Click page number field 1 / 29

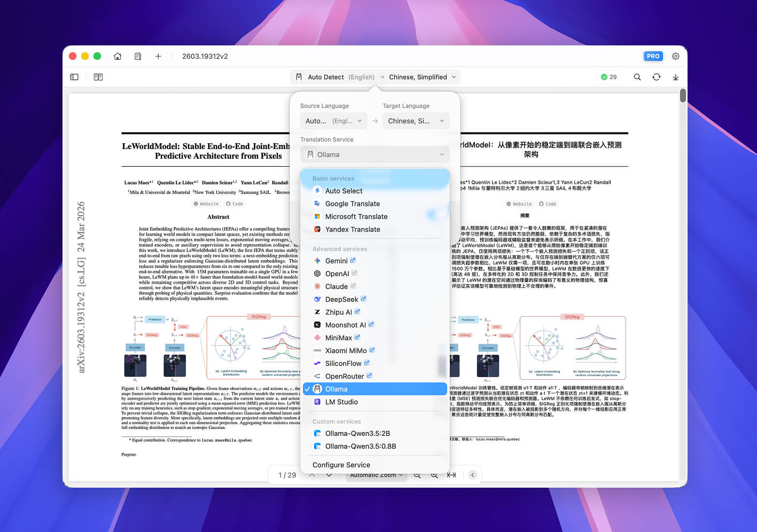pos(287,475)
